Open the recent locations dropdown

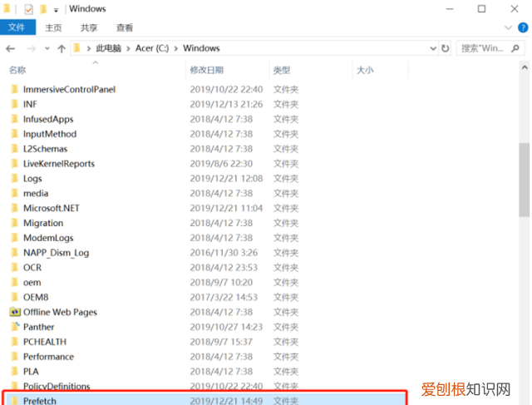point(46,48)
